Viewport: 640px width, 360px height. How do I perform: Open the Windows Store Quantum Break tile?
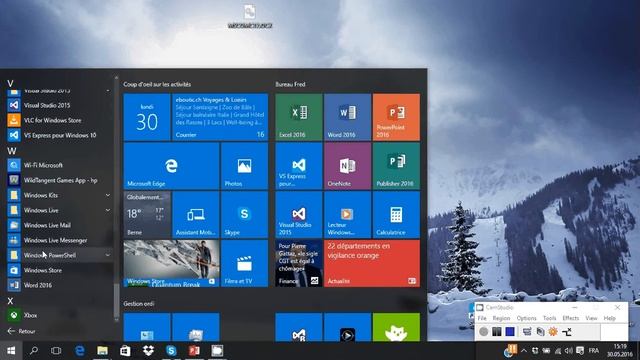pyautogui.click(x=171, y=263)
